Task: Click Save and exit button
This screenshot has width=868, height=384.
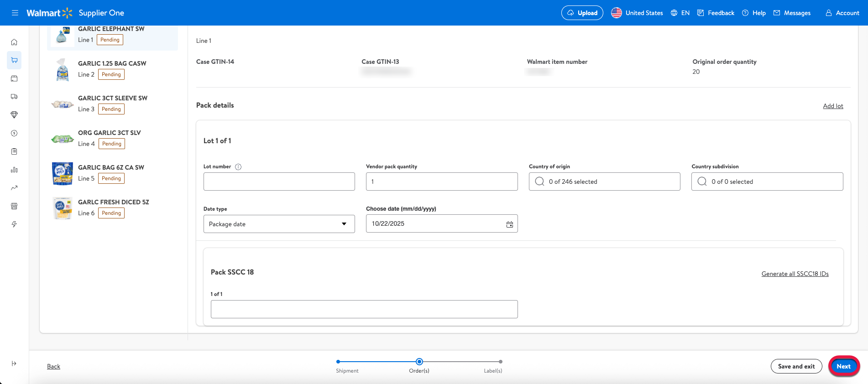Action: [x=796, y=366]
